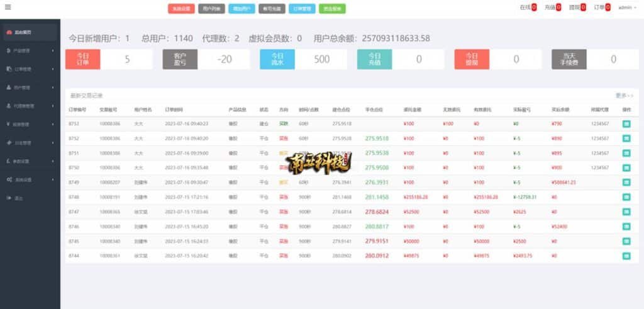The image size is (644, 309).
Task: Expand the 用户管理 sidebar menu
Action: [x=30, y=87]
